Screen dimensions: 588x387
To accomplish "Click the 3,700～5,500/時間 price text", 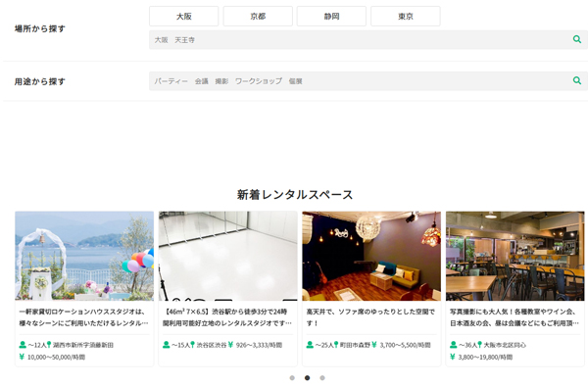I will tap(405, 345).
